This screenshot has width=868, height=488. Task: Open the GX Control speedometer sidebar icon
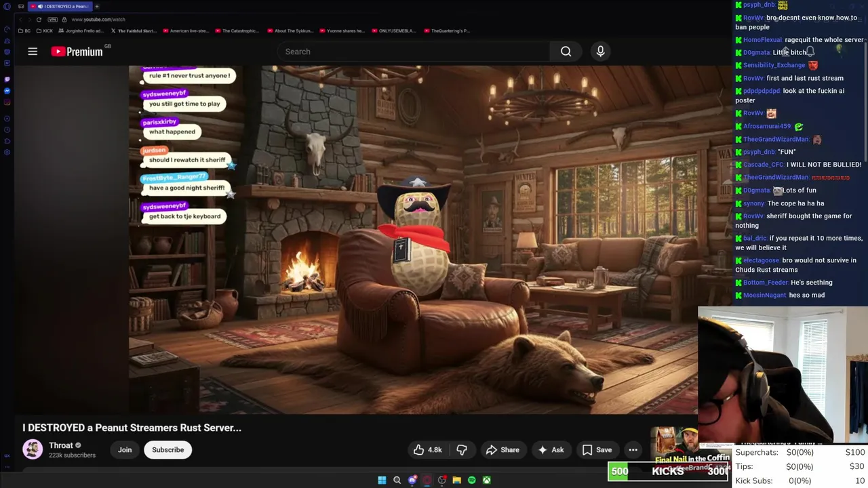(7, 30)
